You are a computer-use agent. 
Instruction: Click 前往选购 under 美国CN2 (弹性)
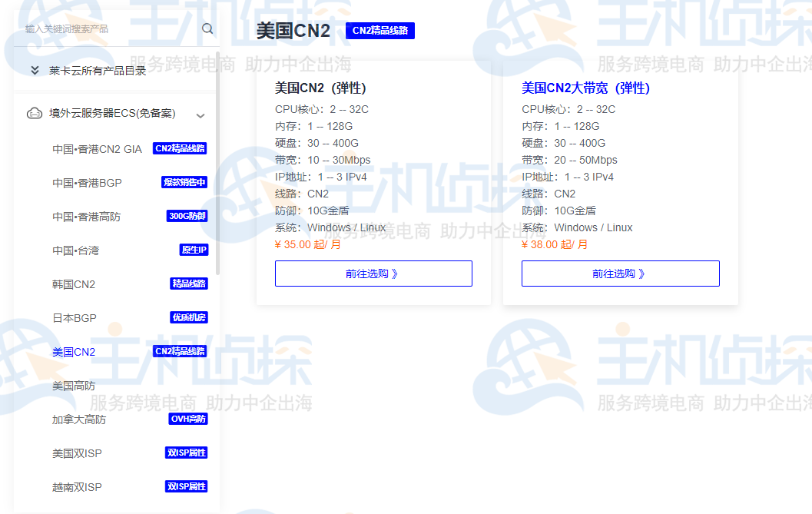tap(373, 273)
